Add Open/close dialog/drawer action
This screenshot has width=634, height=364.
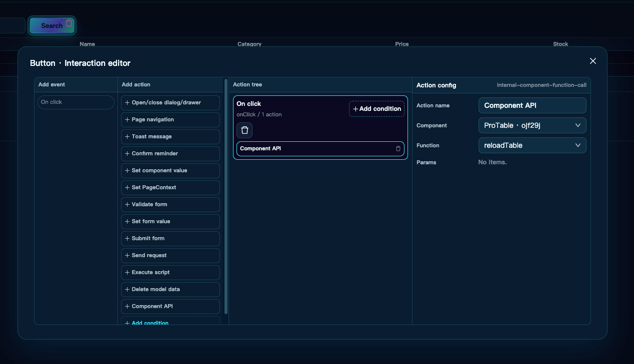coord(170,103)
